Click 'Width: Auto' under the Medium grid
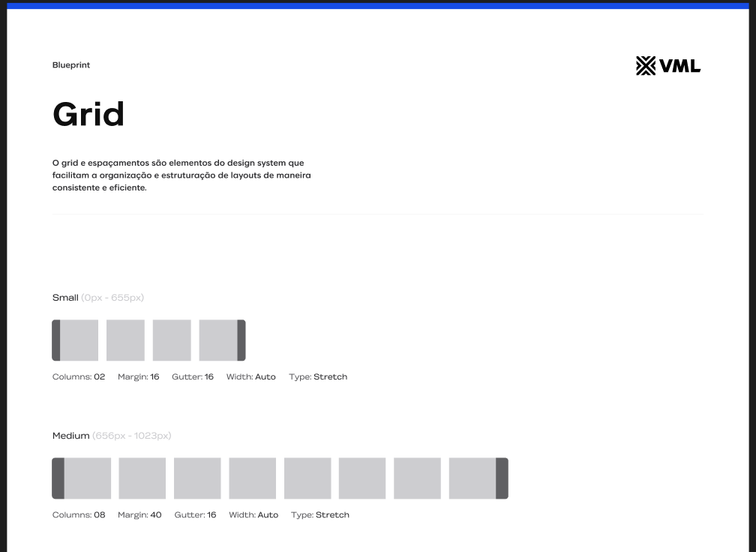 point(253,514)
